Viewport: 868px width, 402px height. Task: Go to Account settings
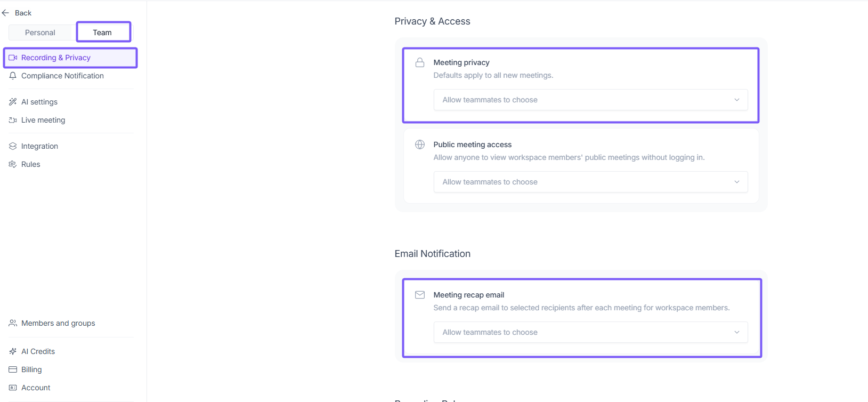(x=36, y=388)
